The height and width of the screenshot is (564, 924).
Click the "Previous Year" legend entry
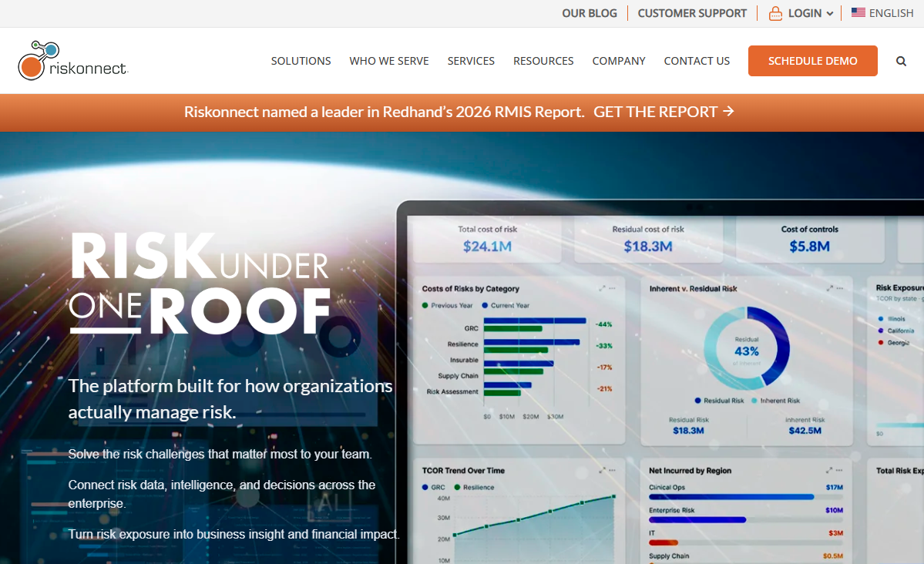pyautogui.click(x=447, y=305)
